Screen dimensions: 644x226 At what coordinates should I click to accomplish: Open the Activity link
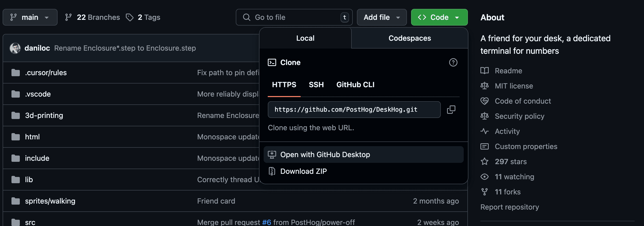[507, 131]
